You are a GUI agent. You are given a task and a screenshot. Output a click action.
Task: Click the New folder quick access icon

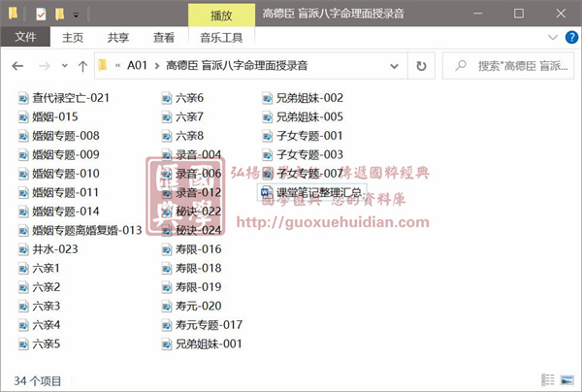pyautogui.click(x=60, y=15)
